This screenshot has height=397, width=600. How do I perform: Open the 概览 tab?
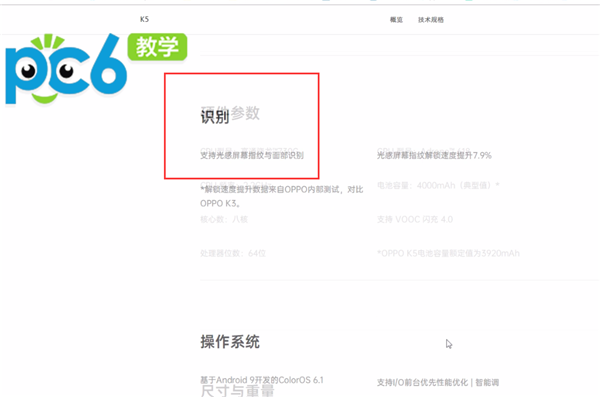point(396,20)
